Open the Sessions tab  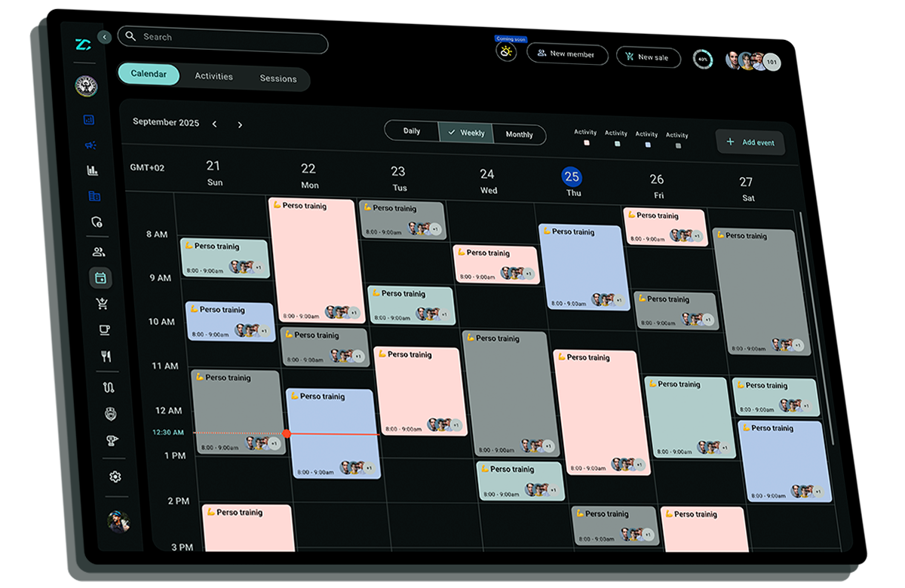click(278, 78)
